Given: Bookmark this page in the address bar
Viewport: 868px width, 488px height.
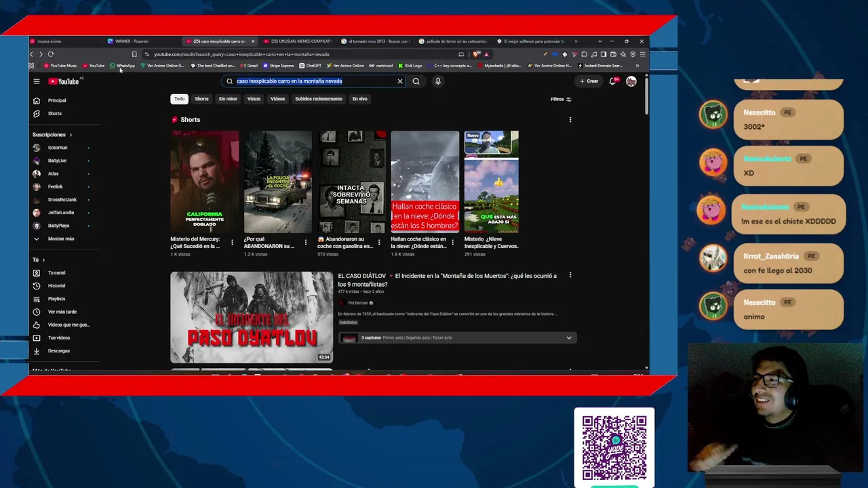Looking at the screenshot, I should [x=134, y=54].
